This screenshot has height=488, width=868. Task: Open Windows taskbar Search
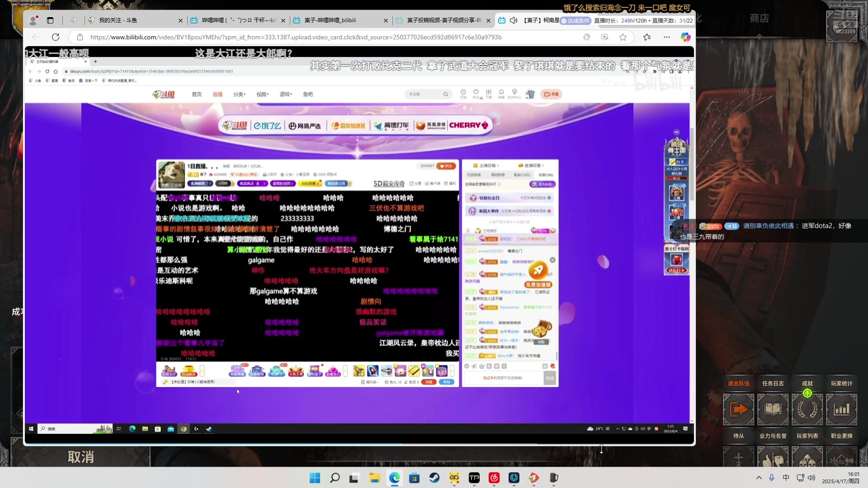335,478
